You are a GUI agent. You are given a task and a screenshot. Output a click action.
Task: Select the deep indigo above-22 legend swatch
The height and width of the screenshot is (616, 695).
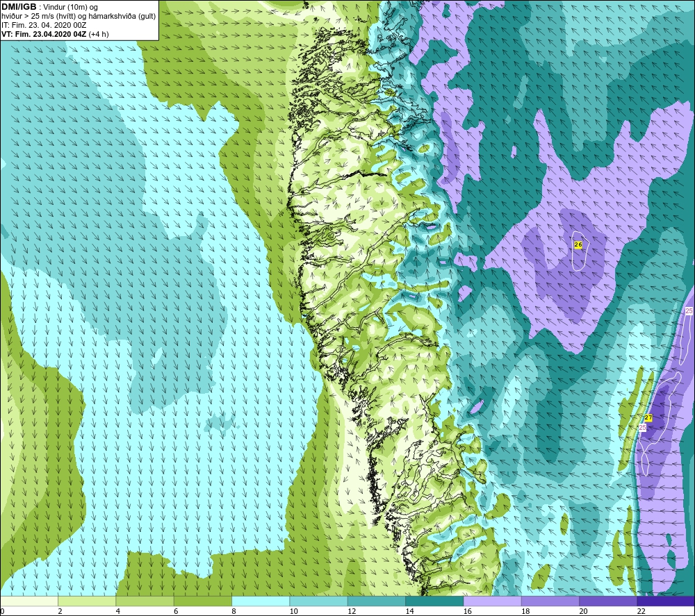pos(666,601)
